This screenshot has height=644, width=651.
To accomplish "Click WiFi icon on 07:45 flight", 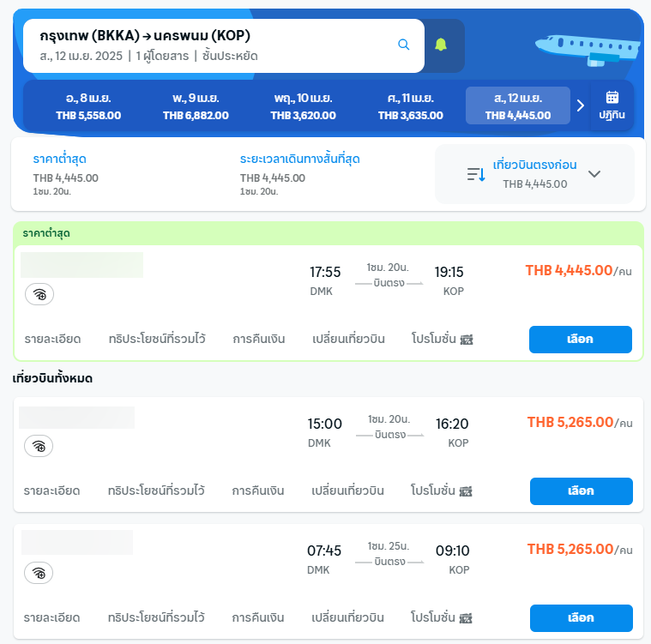I will [x=39, y=573].
